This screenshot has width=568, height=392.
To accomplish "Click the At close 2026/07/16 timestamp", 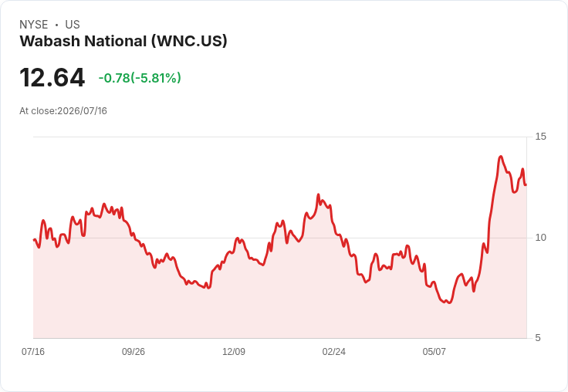I will [x=63, y=111].
